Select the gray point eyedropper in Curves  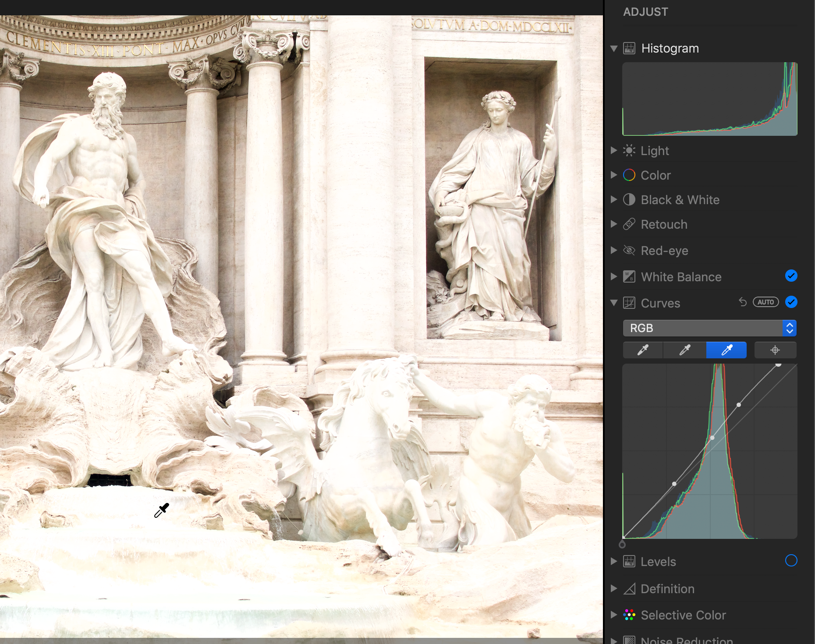pos(684,350)
